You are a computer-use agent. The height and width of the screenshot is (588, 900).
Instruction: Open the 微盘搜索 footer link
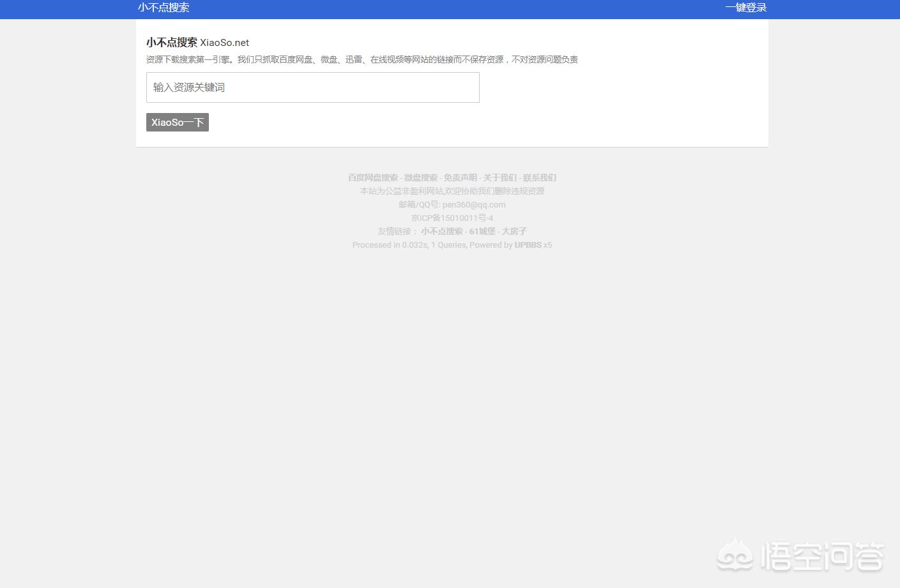pos(420,177)
